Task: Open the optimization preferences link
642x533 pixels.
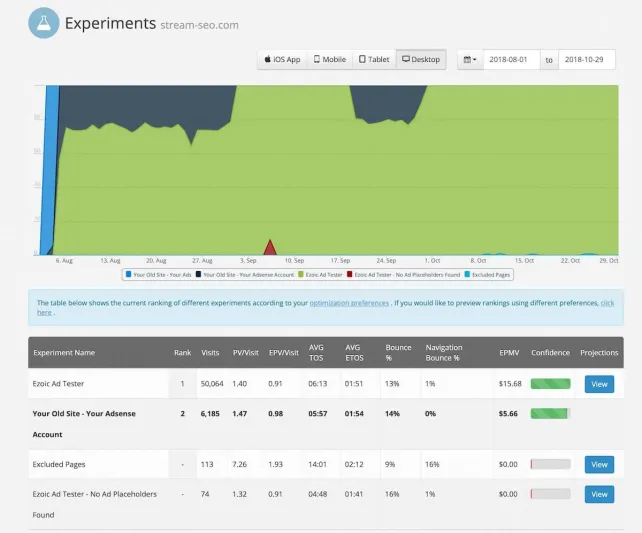Action: click(x=348, y=302)
